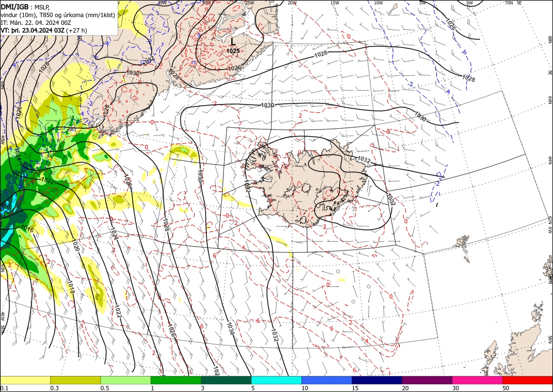Click the light green 0.5 legend swatch
Screen dimensions: 553x392
126,380
